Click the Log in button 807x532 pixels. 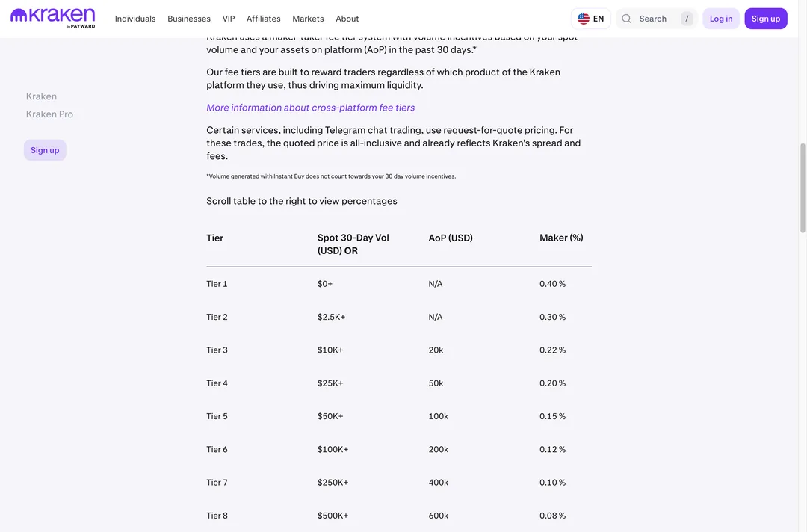[x=721, y=19]
